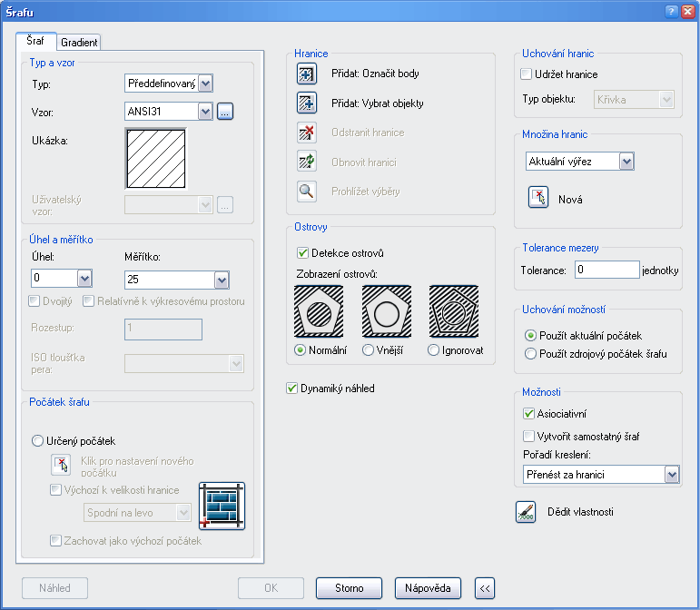
Task: Enable the 'Udržet hranice' checkbox
Action: [527, 74]
